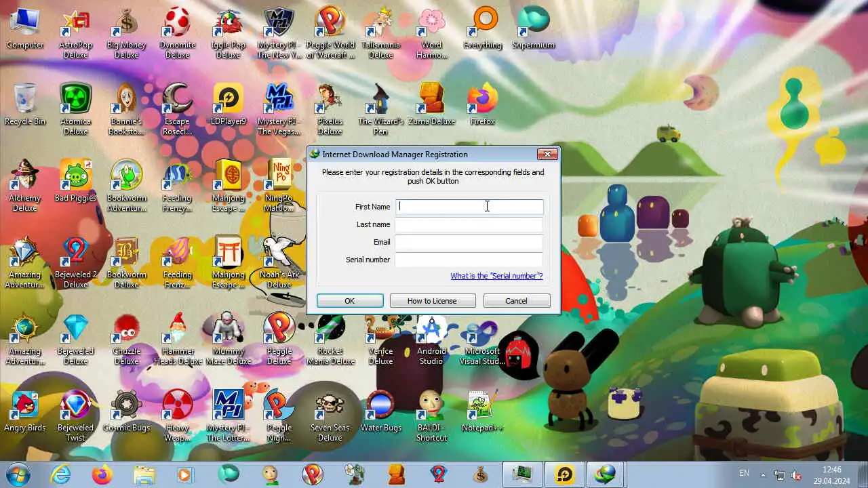The width and height of the screenshot is (868, 488).
Task: Select the LDPlayer9 desktop icon
Action: tap(228, 105)
